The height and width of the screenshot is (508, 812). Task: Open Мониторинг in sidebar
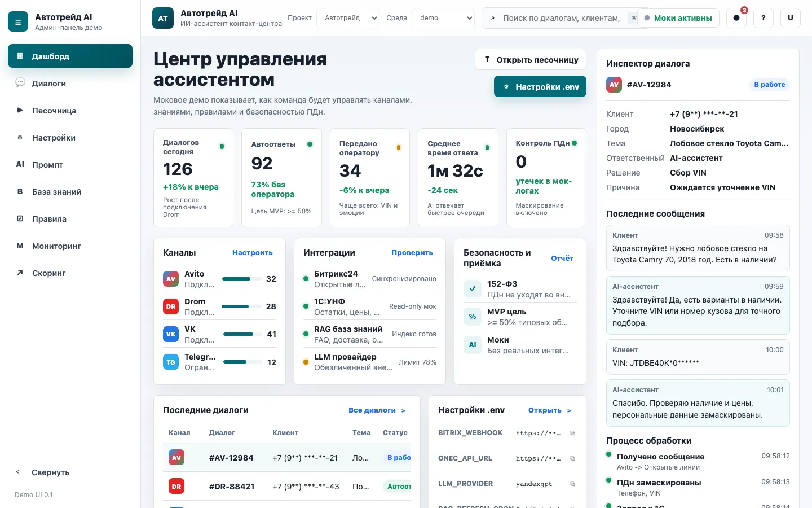click(70, 246)
